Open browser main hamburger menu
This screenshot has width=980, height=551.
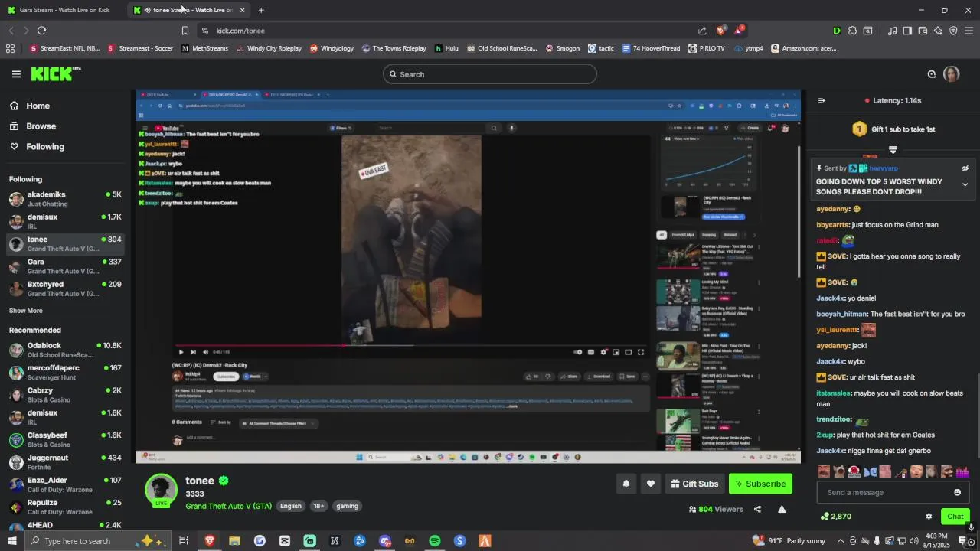click(969, 31)
